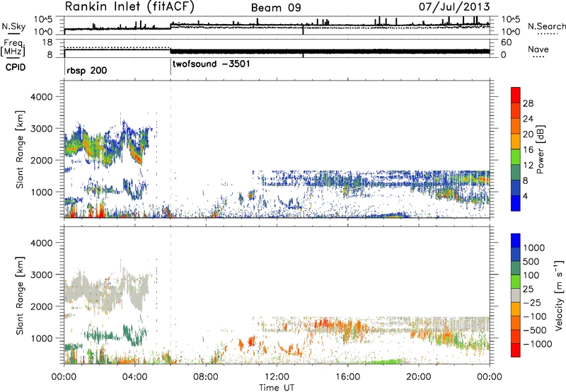The height and width of the screenshot is (392, 566).
Task: Click the '-25' value on Velocity colorbar
Action: [531, 303]
